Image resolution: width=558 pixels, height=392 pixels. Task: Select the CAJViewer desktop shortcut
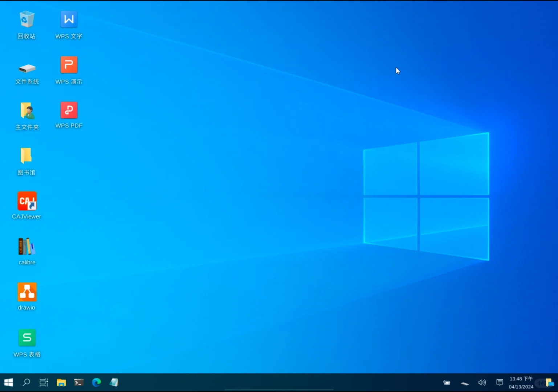(x=27, y=205)
